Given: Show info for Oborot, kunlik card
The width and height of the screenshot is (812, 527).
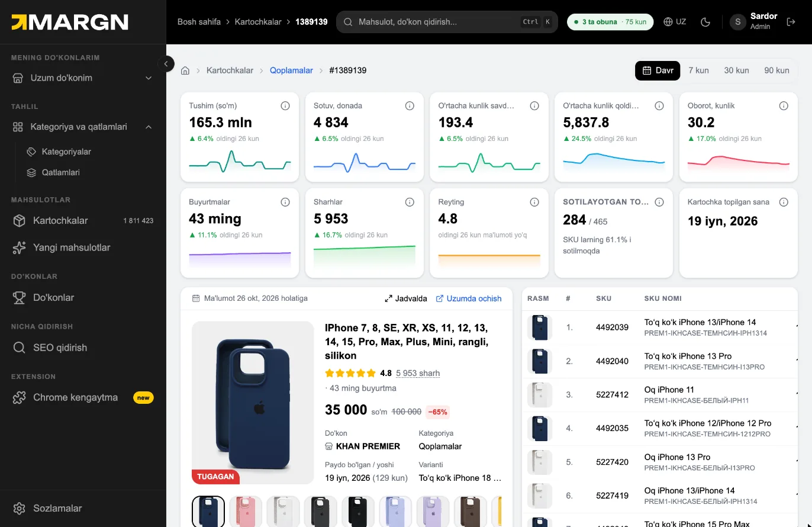Looking at the screenshot, I should point(784,106).
